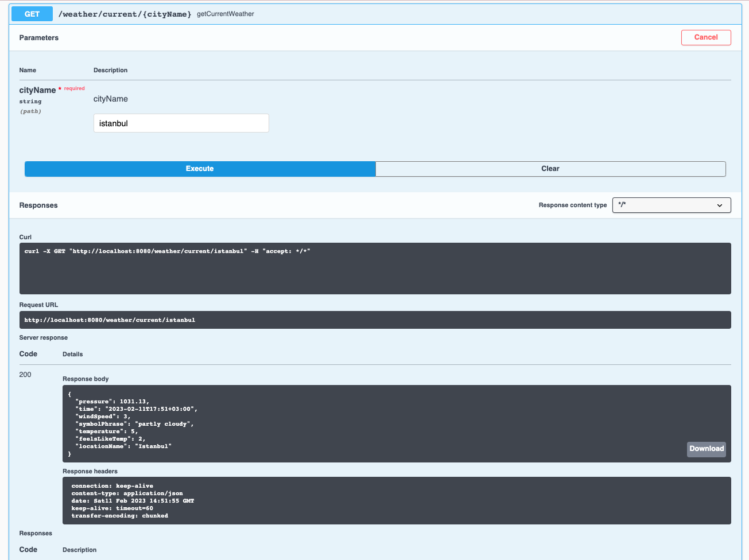This screenshot has width=749, height=560.
Task: Click the Server response heading
Action: coord(44,337)
